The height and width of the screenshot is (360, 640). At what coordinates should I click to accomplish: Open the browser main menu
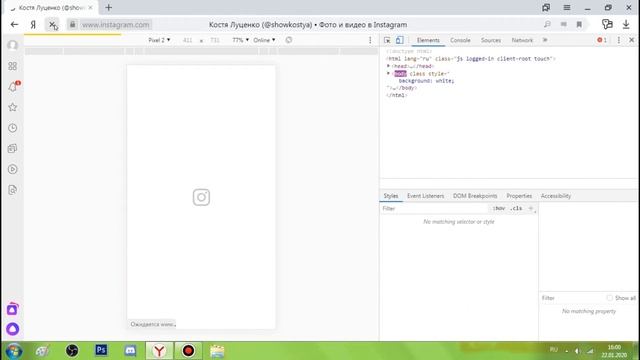(567, 7)
